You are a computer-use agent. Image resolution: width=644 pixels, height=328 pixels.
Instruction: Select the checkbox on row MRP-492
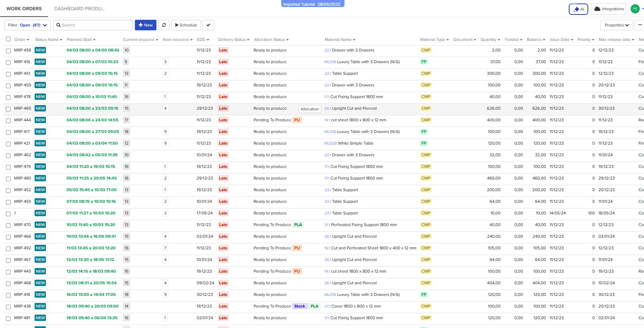pyautogui.click(x=8, y=248)
